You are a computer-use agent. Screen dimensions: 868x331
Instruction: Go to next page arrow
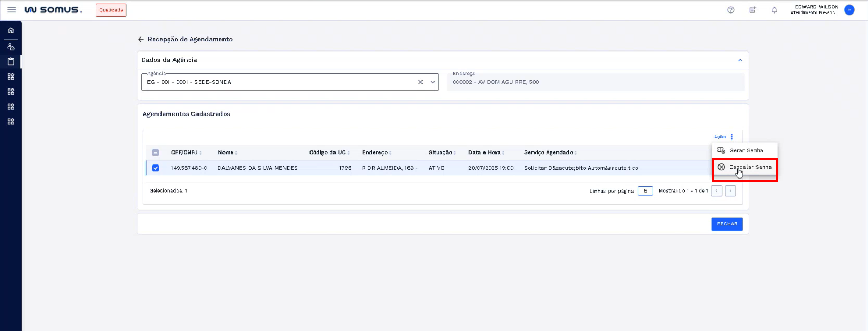click(730, 191)
